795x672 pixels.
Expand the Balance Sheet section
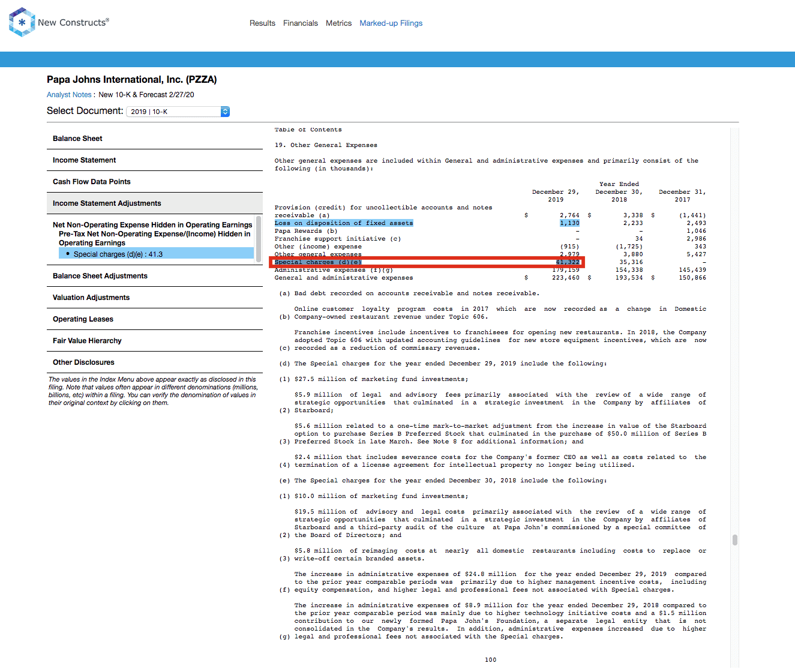tap(155, 139)
